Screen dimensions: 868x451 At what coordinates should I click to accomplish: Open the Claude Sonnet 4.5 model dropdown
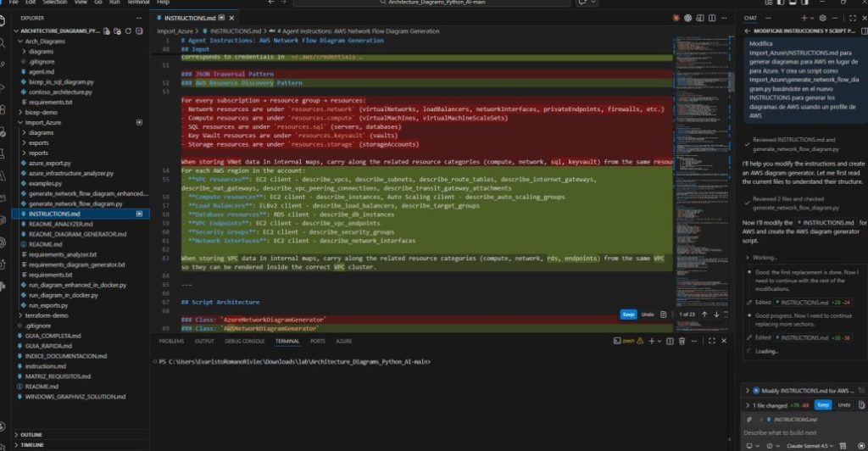[x=818, y=446]
